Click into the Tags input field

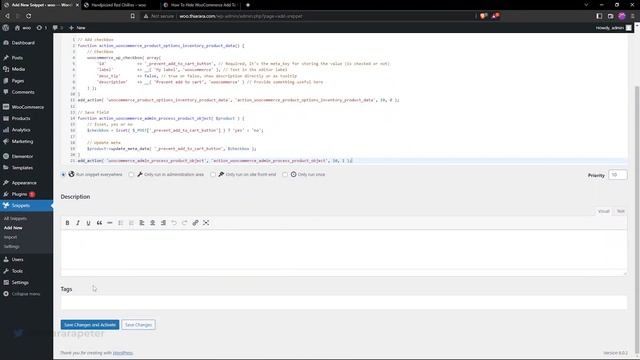click(x=344, y=302)
